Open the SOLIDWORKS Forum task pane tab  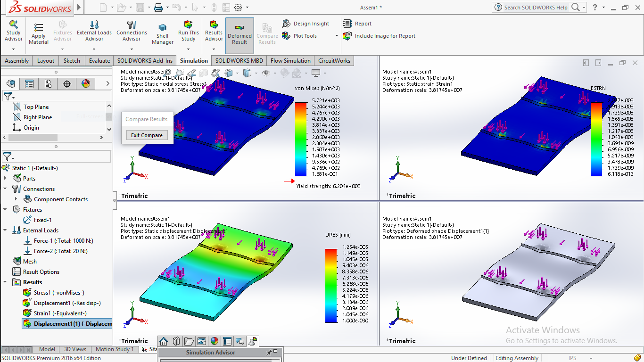[x=240, y=341]
